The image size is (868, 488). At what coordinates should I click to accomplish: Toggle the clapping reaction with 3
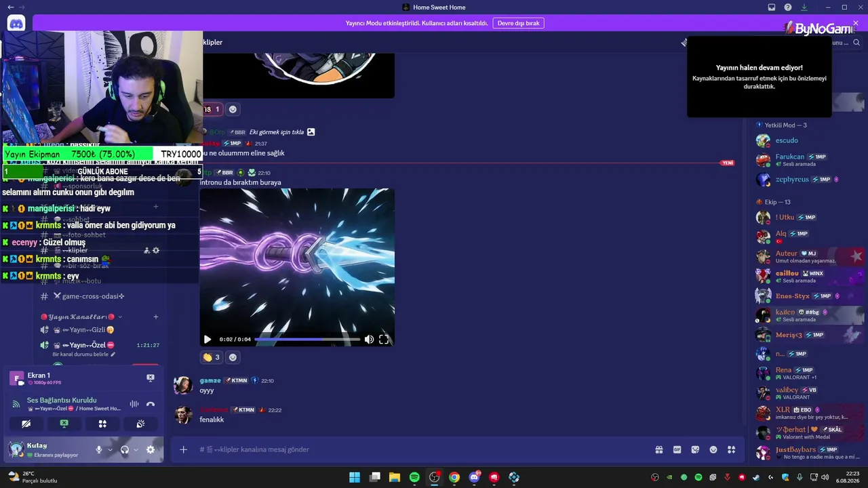(212, 357)
